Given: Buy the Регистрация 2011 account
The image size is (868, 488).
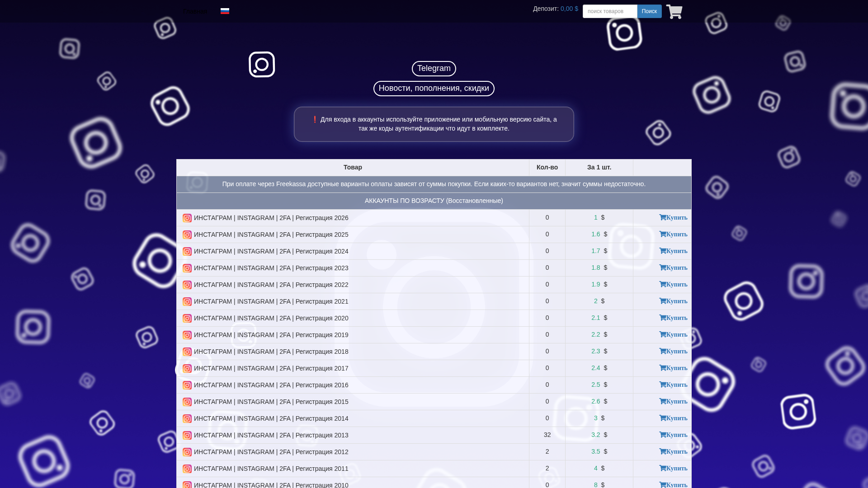Looking at the screenshot, I should coord(673,469).
